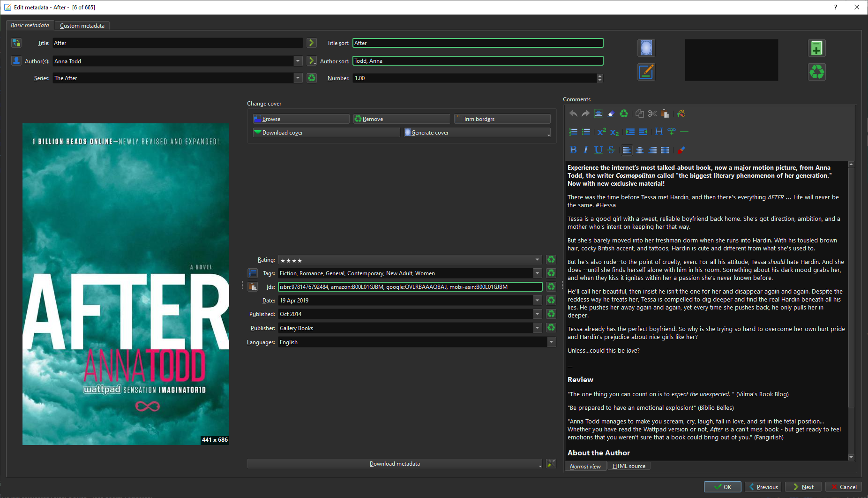Insert a link using the chain icon

click(x=672, y=132)
